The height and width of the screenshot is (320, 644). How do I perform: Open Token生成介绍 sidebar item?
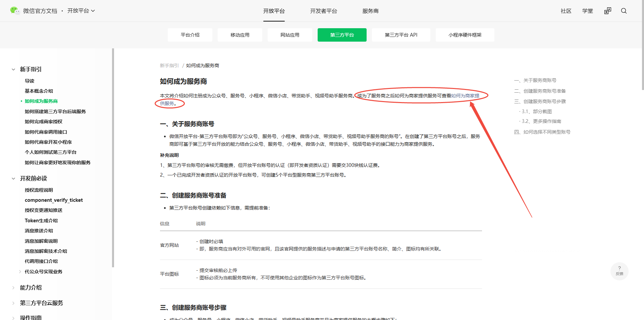(x=41, y=221)
